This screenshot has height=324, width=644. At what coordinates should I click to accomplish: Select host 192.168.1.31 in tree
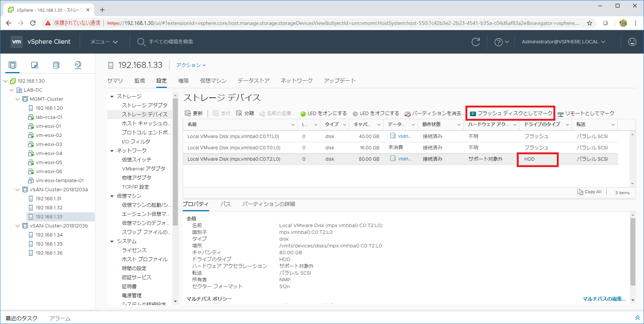coord(49,199)
